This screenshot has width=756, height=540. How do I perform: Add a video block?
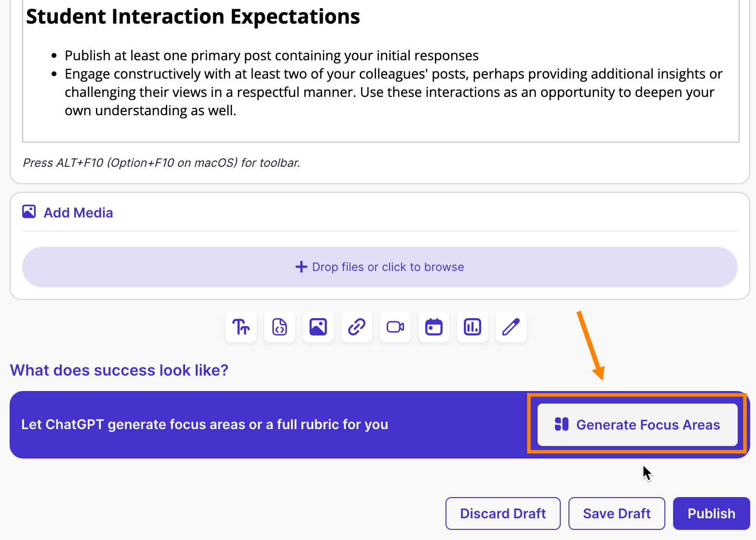pyautogui.click(x=395, y=327)
